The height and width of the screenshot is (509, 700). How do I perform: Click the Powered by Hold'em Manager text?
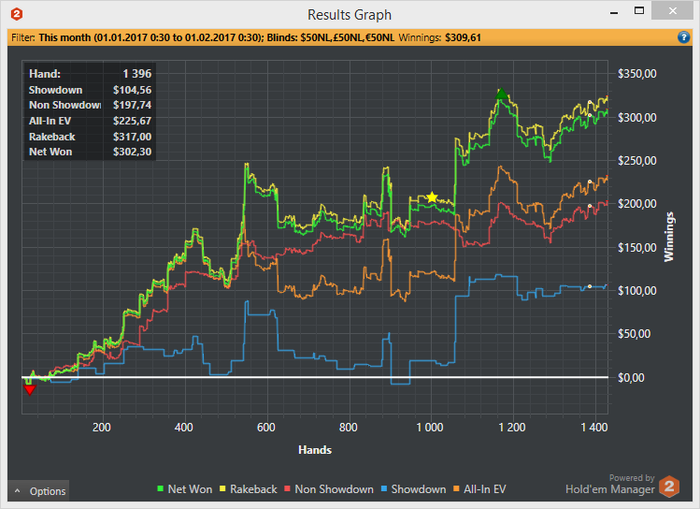(x=610, y=484)
